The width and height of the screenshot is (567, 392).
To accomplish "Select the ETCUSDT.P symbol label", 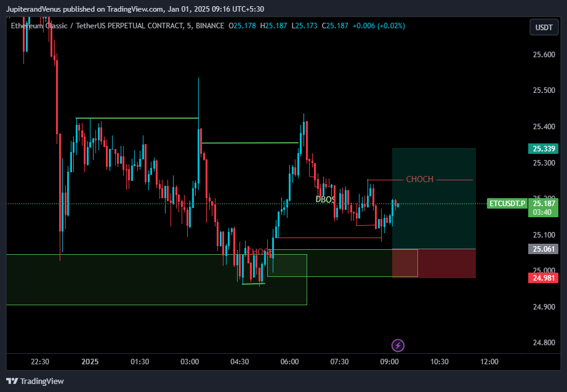I will (x=507, y=204).
